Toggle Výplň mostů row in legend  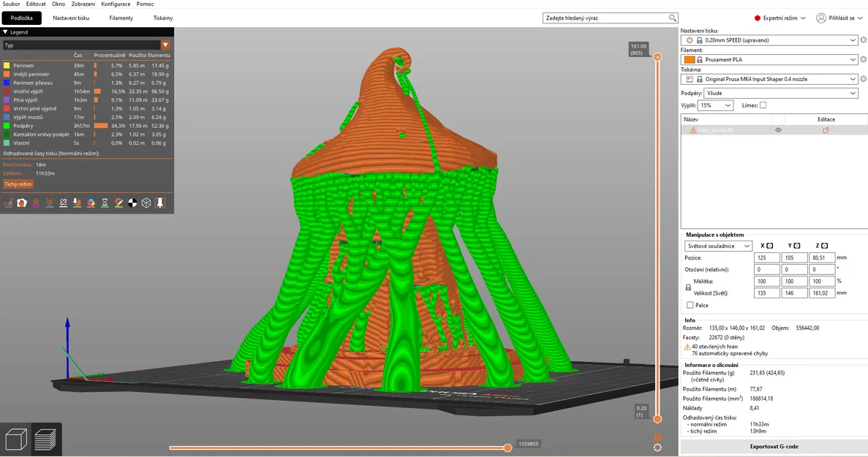[x=86, y=117]
